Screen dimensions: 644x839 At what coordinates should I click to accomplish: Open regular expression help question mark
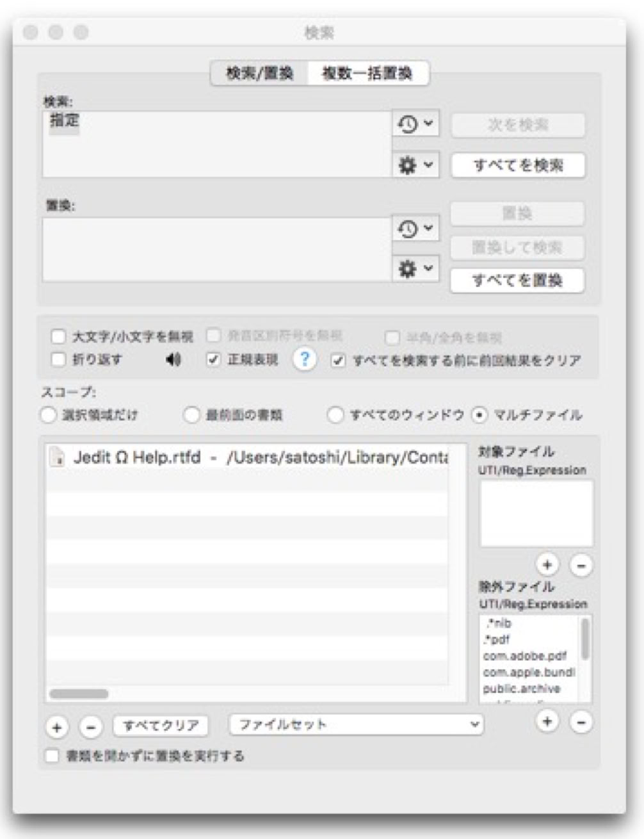[x=305, y=359]
